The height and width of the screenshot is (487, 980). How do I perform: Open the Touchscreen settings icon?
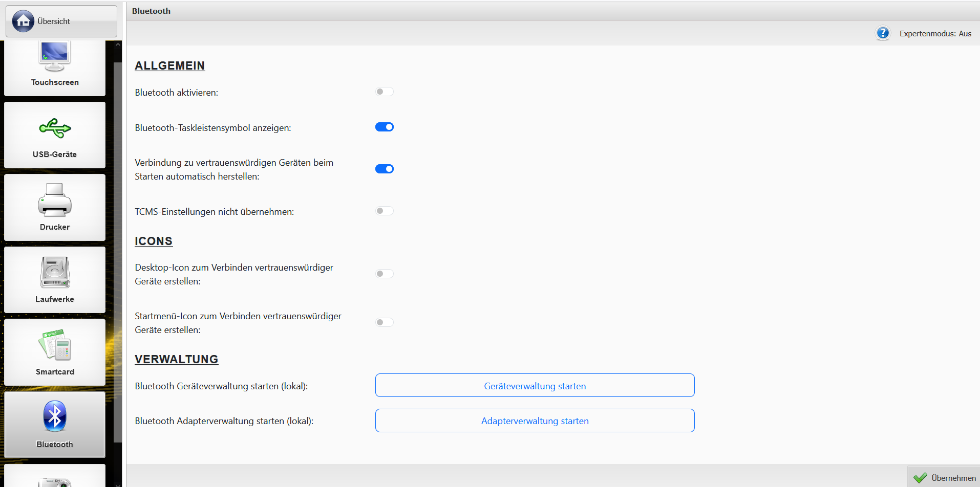(x=55, y=68)
